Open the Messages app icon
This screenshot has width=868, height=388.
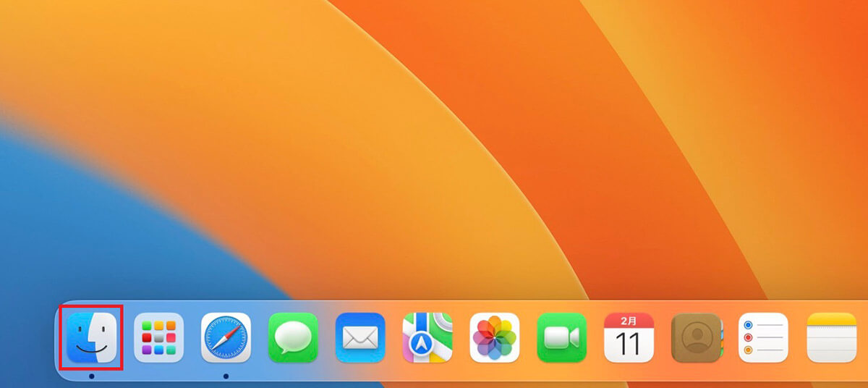click(x=293, y=337)
